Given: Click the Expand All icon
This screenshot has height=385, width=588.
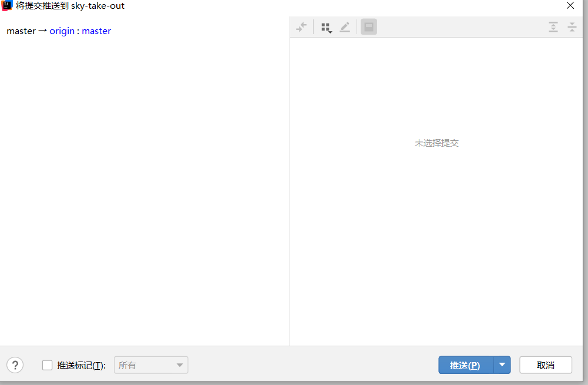Looking at the screenshot, I should tap(553, 27).
